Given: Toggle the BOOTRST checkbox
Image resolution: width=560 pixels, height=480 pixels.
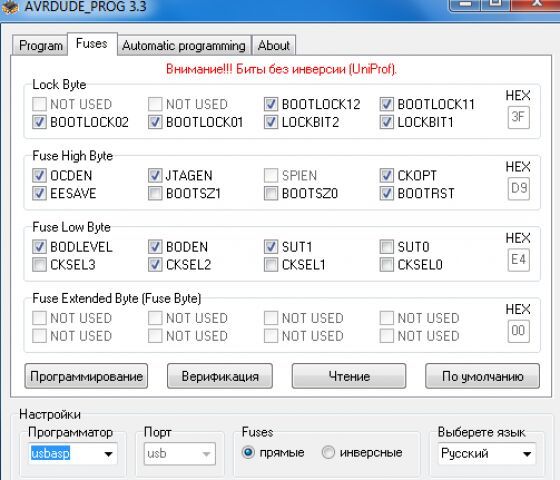Looking at the screenshot, I should click(386, 193).
